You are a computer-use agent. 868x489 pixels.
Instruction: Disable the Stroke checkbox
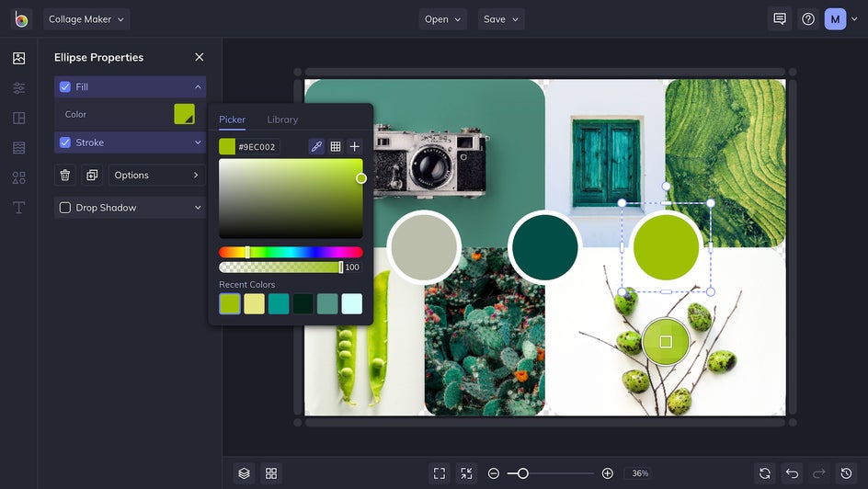point(65,142)
